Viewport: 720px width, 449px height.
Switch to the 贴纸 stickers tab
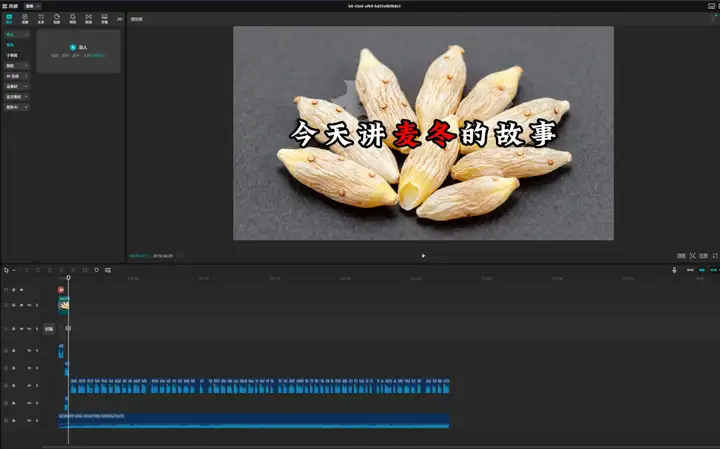click(56, 18)
